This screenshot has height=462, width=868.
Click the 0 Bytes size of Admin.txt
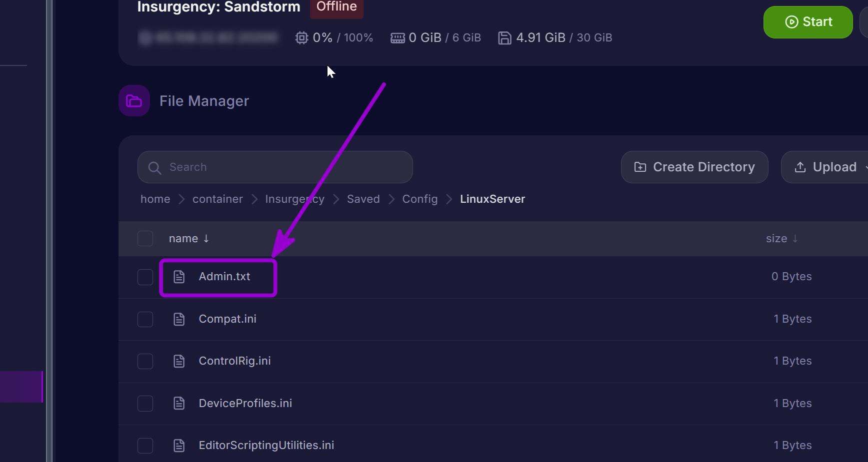791,276
